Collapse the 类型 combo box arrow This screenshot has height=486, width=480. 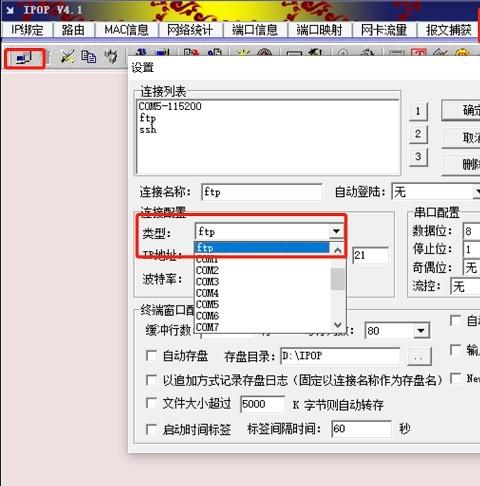(336, 231)
